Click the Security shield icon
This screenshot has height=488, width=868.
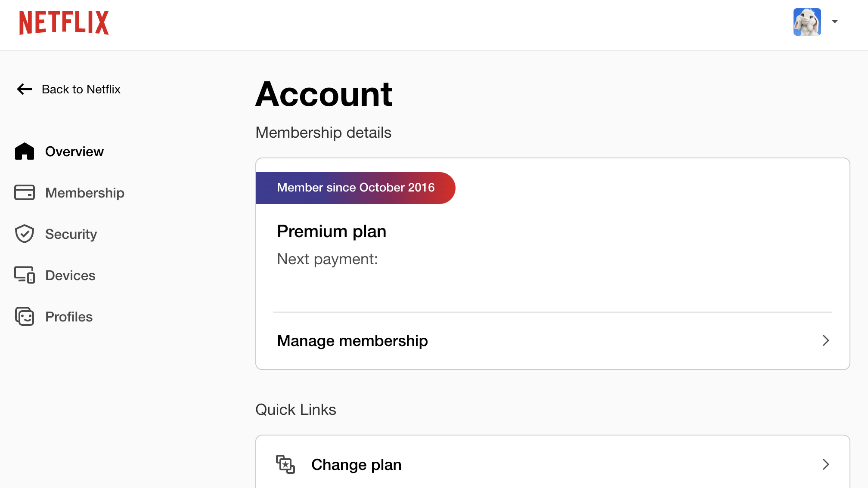click(24, 234)
